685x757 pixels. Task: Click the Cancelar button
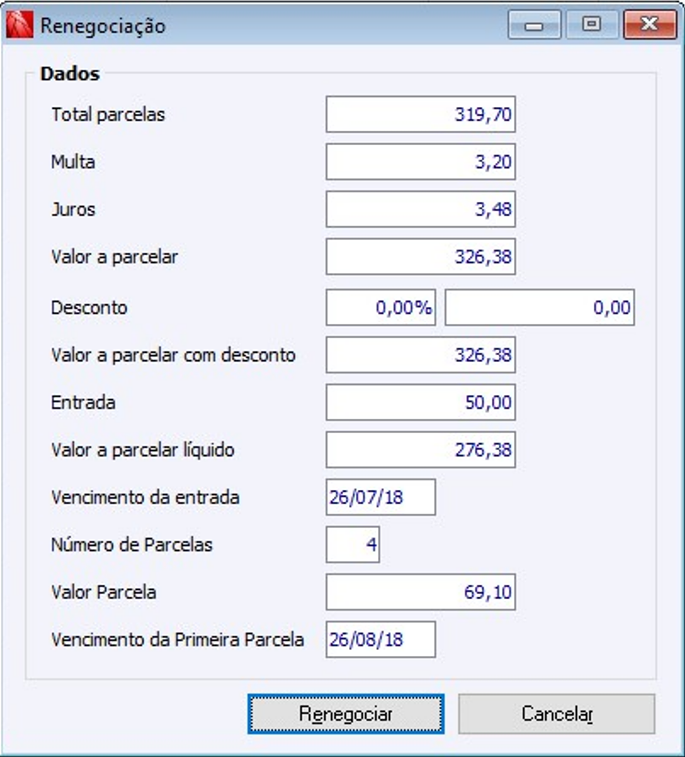click(557, 714)
